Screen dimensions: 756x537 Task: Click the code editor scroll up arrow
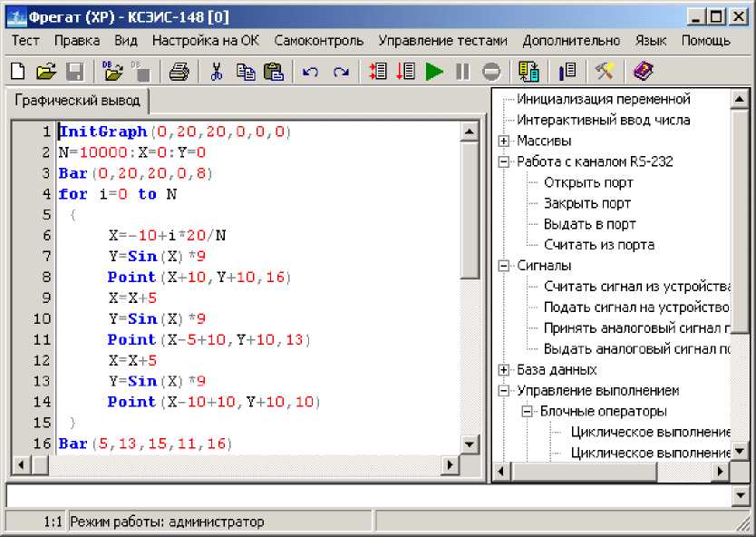[x=470, y=132]
